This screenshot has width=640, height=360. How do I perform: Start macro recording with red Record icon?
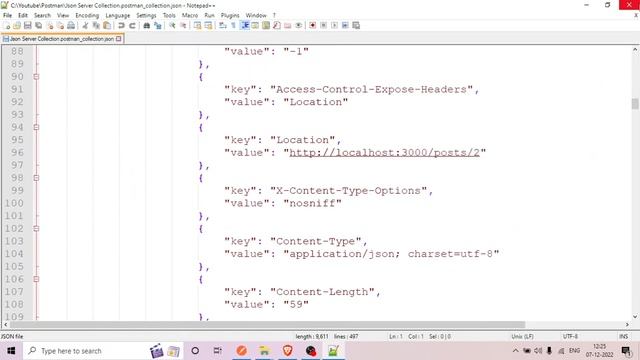click(313, 25)
